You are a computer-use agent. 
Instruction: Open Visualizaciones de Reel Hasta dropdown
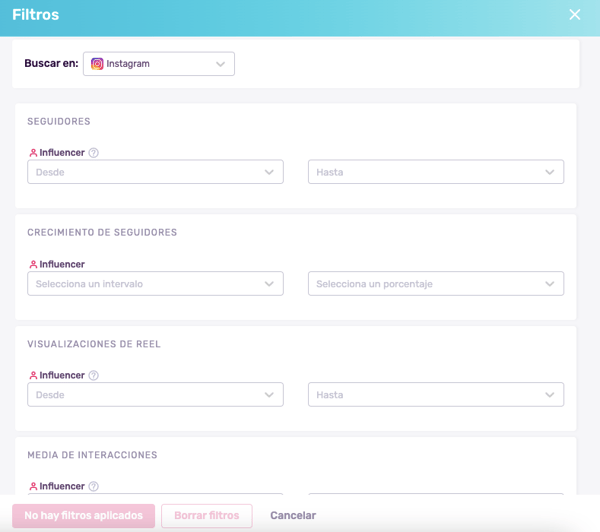point(435,395)
